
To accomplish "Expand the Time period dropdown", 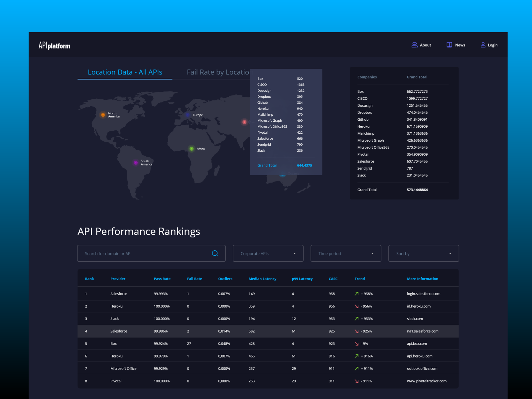I will (x=346, y=253).
